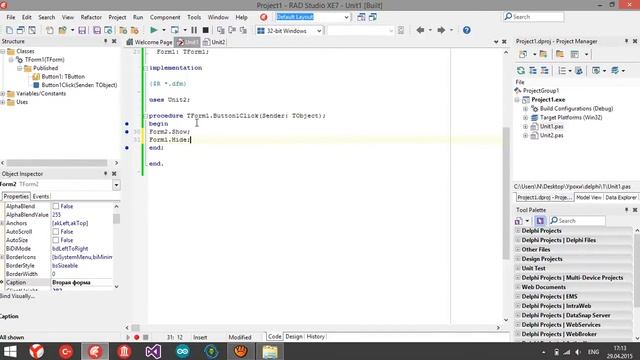Open the Object Inspector Form2 component dropdown
Image resolution: width=640 pixels, height=360 pixels.
[116, 185]
